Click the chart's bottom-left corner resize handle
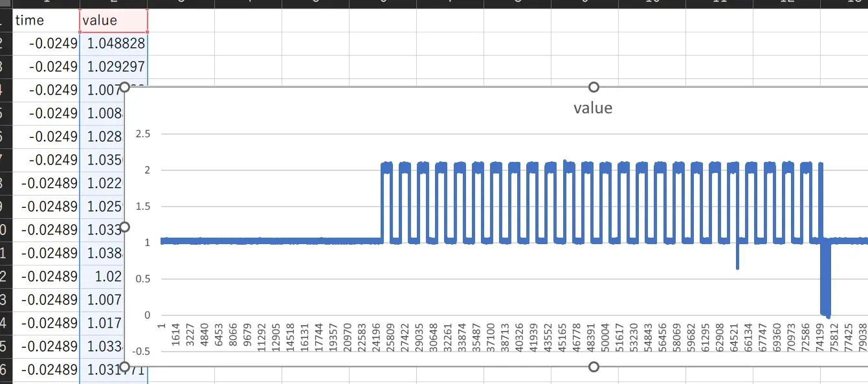This screenshot has width=868, height=384. click(126, 367)
